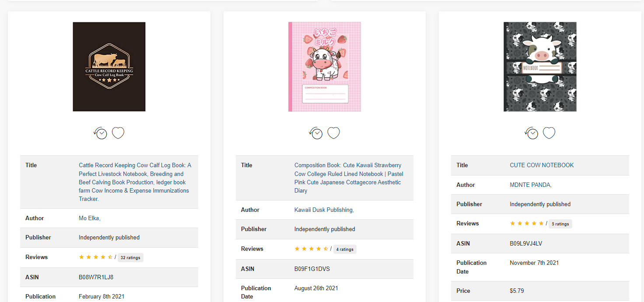Click the $5.79 price value

[x=517, y=291]
